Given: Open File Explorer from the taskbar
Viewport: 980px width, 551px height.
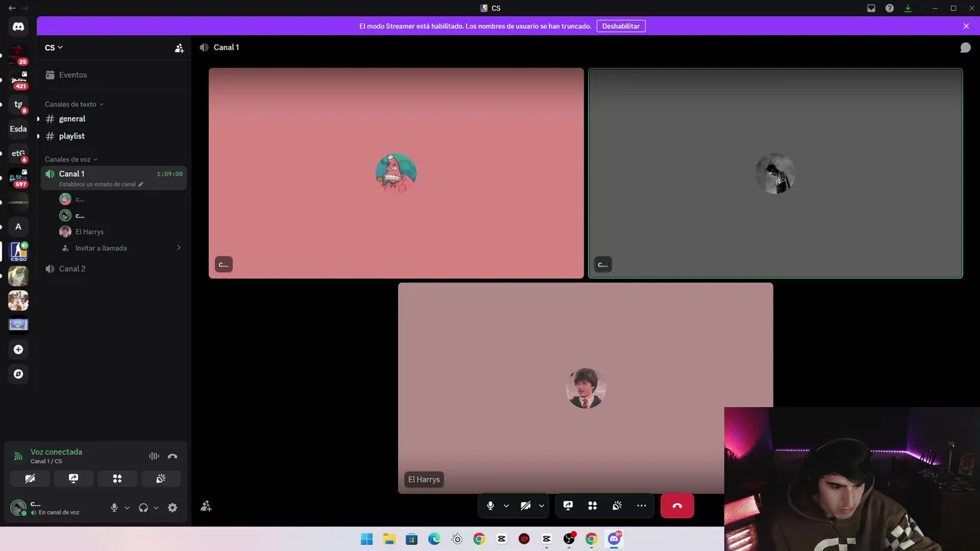Looking at the screenshot, I should pos(389,539).
